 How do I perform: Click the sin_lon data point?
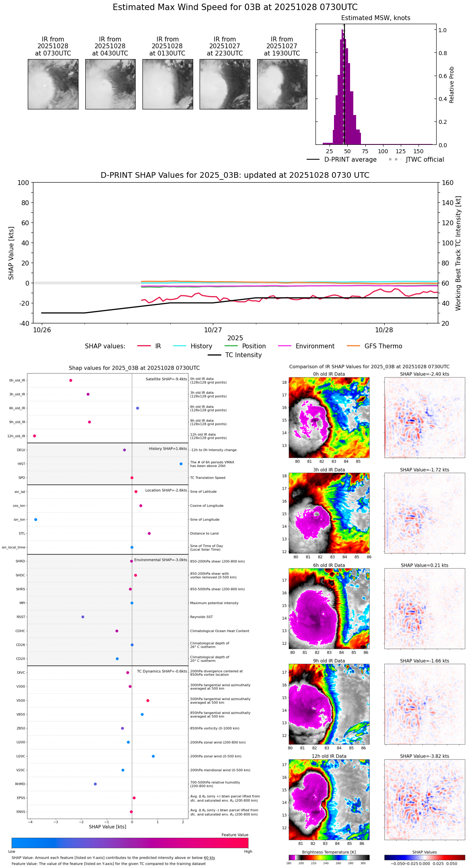click(x=36, y=519)
